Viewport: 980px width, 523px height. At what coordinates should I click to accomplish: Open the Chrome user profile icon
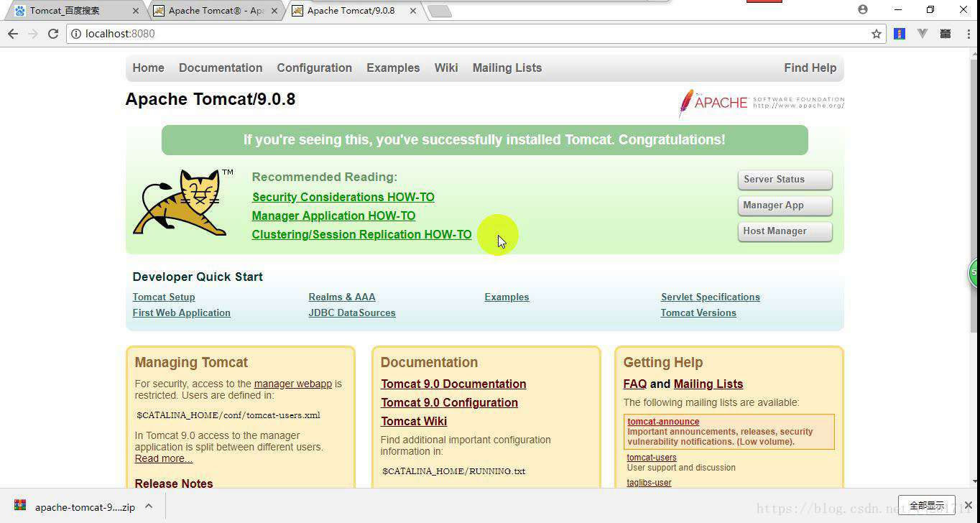point(863,9)
